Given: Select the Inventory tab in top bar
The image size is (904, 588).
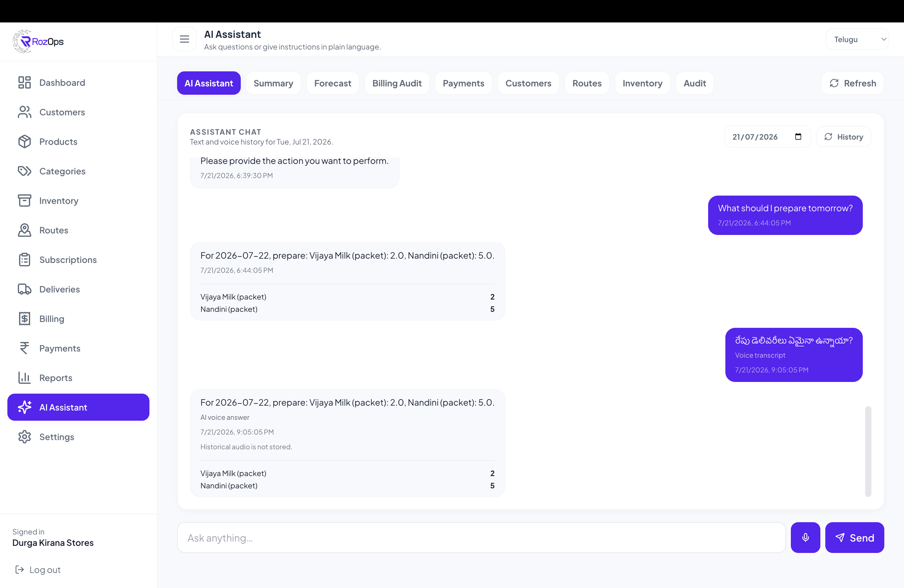Looking at the screenshot, I should tap(642, 83).
